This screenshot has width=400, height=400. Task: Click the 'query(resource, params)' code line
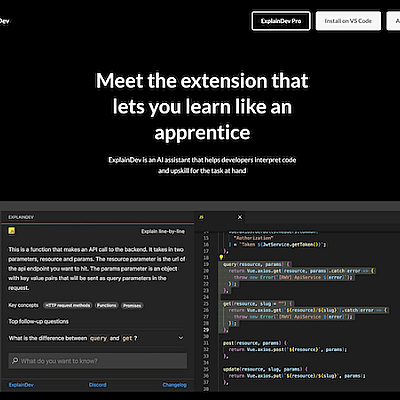tap(257, 264)
